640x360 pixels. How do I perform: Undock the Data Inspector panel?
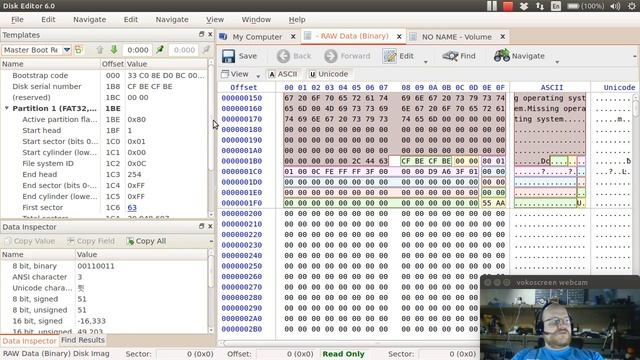click(x=201, y=227)
